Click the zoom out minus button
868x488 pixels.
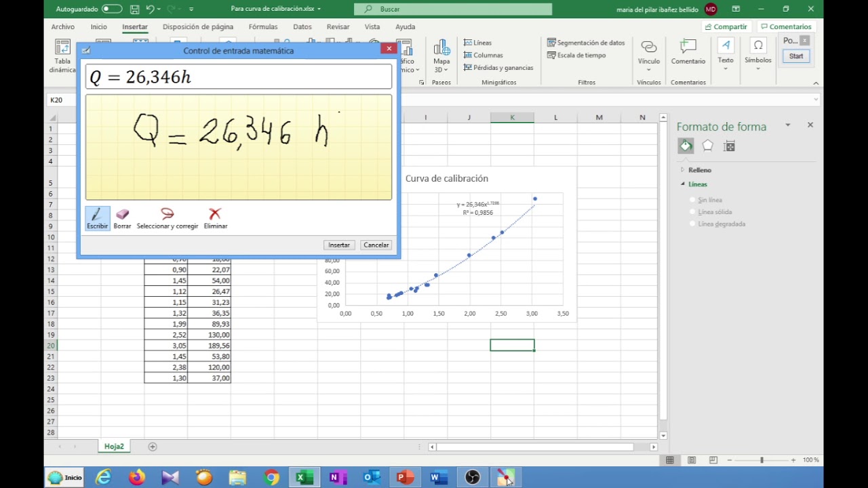click(730, 460)
